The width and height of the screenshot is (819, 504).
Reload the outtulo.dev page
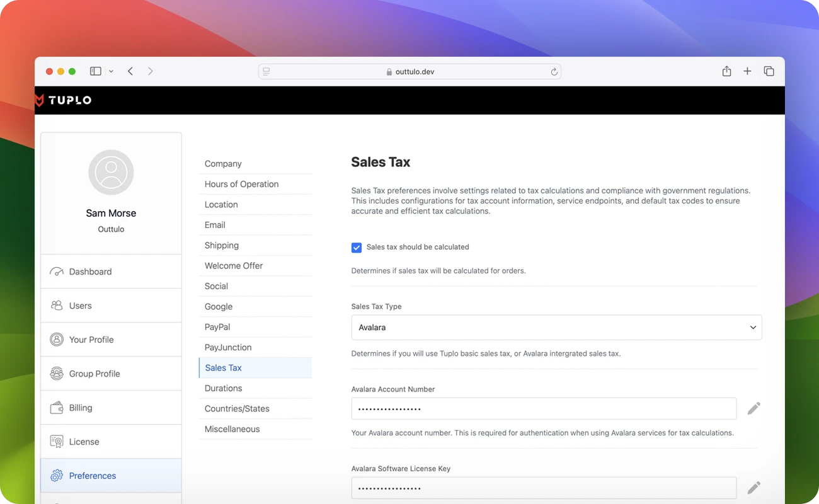pos(554,72)
